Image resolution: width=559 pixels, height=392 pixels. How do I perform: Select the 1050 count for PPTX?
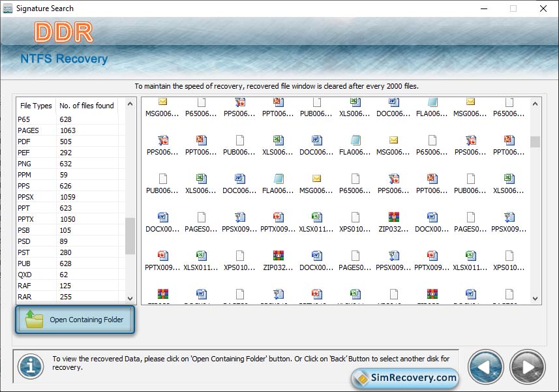coord(68,219)
